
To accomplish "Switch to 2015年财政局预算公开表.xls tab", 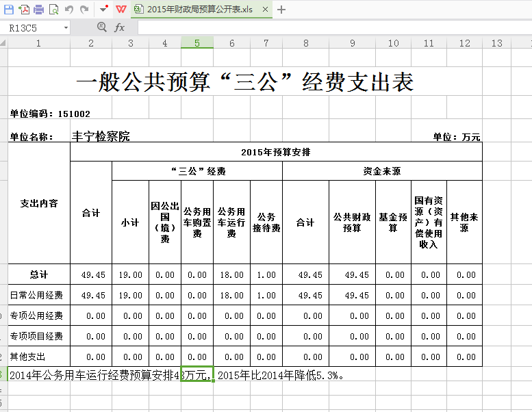I will coord(200,9).
